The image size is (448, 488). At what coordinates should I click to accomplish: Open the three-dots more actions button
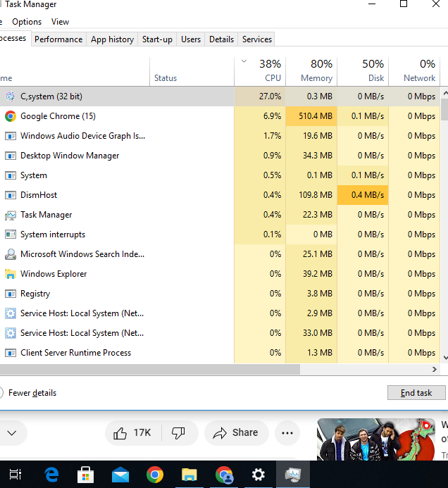pos(287,432)
